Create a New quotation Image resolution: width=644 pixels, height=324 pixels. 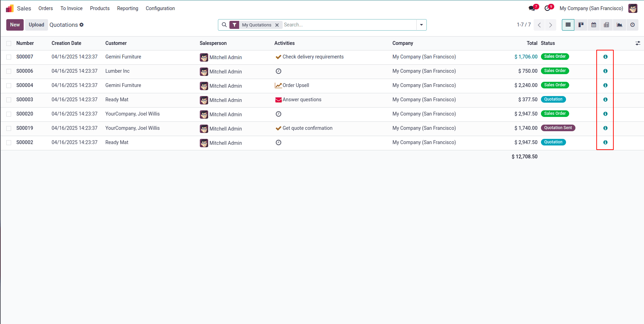coord(15,25)
